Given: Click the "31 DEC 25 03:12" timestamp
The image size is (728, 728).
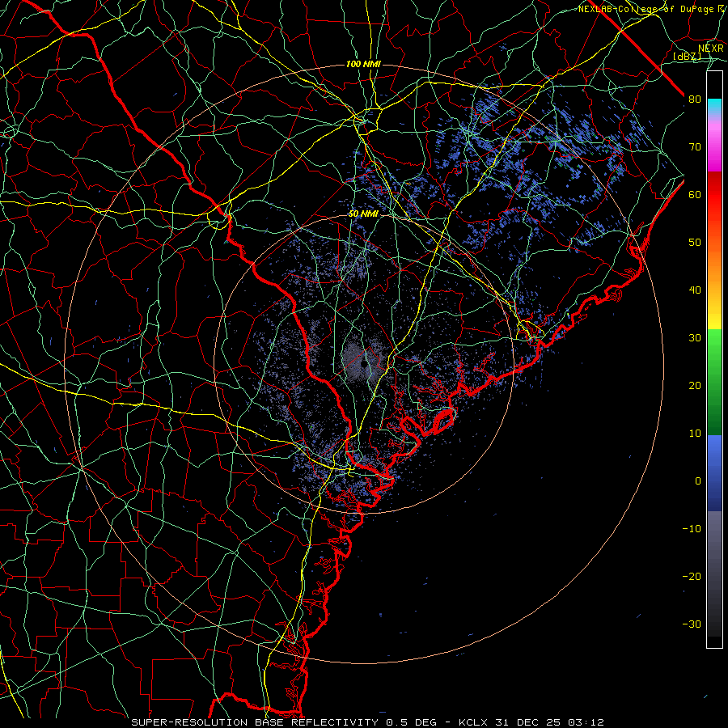Looking at the screenshot, I should (x=551, y=722).
